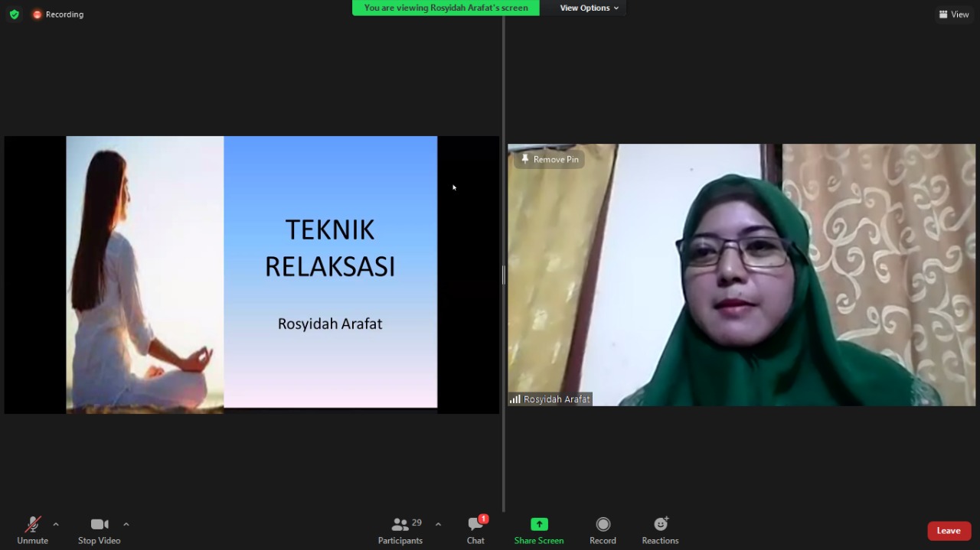980x550 pixels.
Task: Expand participants options arrow
Action: click(x=438, y=524)
